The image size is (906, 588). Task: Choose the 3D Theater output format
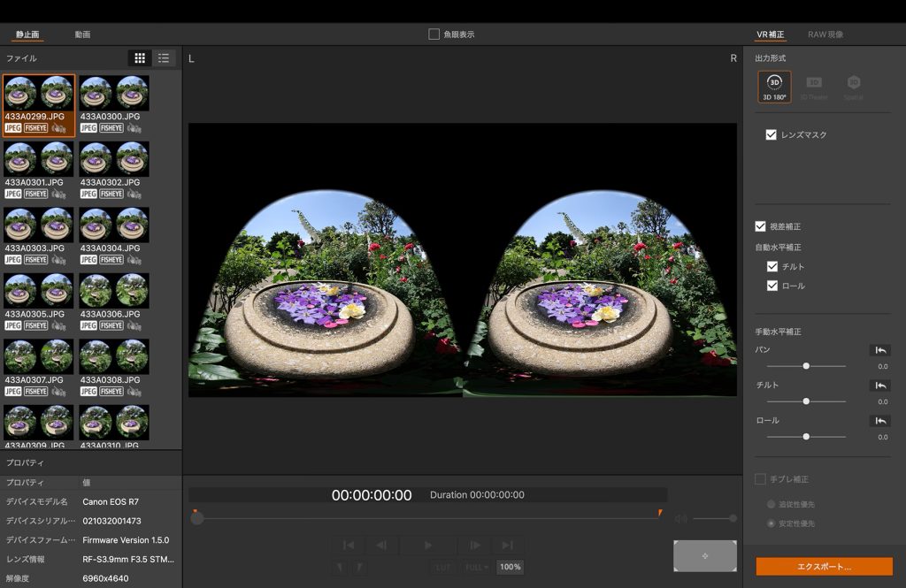(x=814, y=87)
